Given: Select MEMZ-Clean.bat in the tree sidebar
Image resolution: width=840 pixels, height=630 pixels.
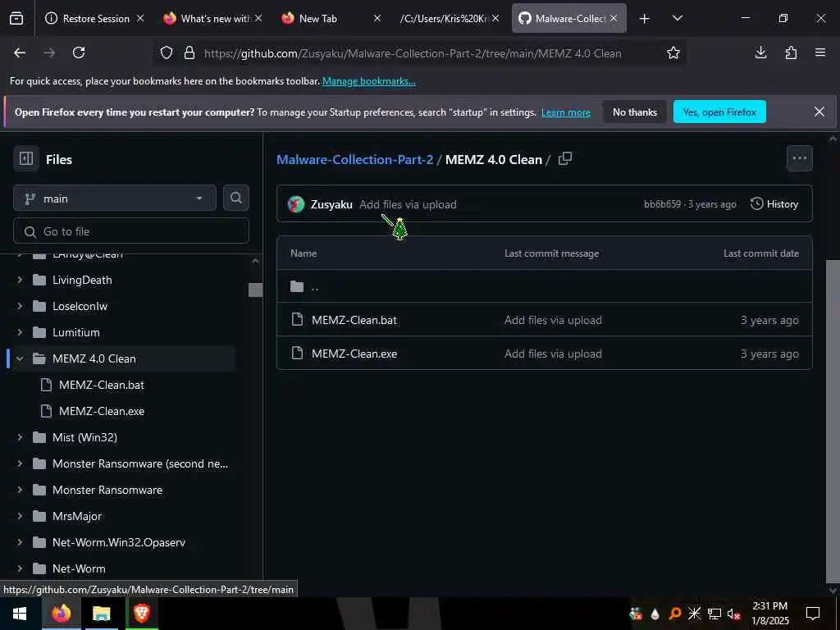Looking at the screenshot, I should [101, 386].
